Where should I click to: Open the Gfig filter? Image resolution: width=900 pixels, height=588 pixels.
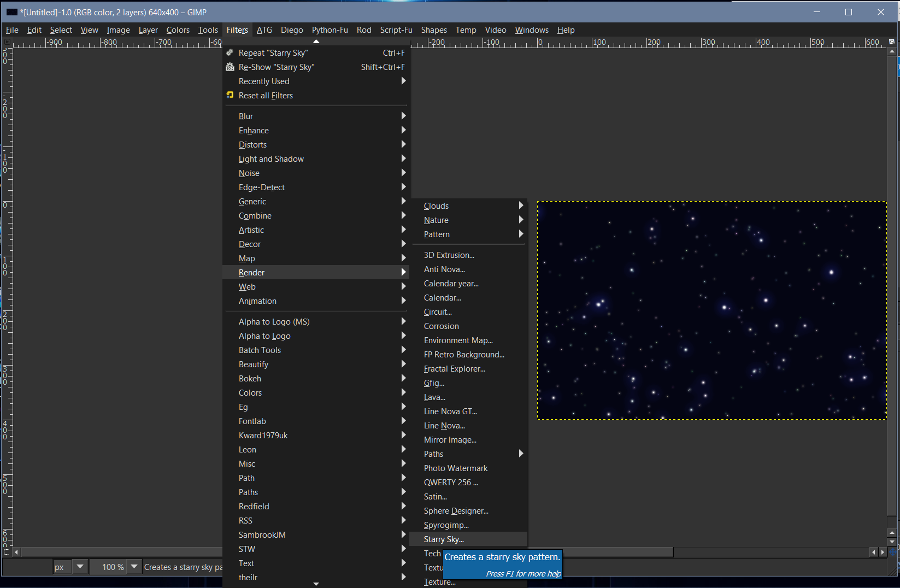(433, 383)
